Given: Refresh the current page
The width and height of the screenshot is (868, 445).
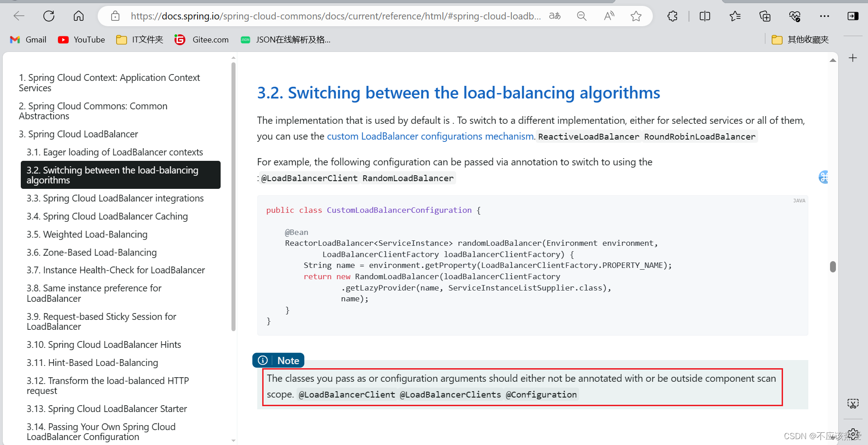Looking at the screenshot, I should pos(49,16).
